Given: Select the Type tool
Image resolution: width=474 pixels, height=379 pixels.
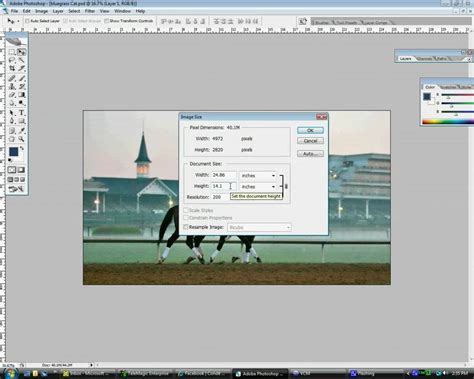Looking at the screenshot, I should coord(21,113).
